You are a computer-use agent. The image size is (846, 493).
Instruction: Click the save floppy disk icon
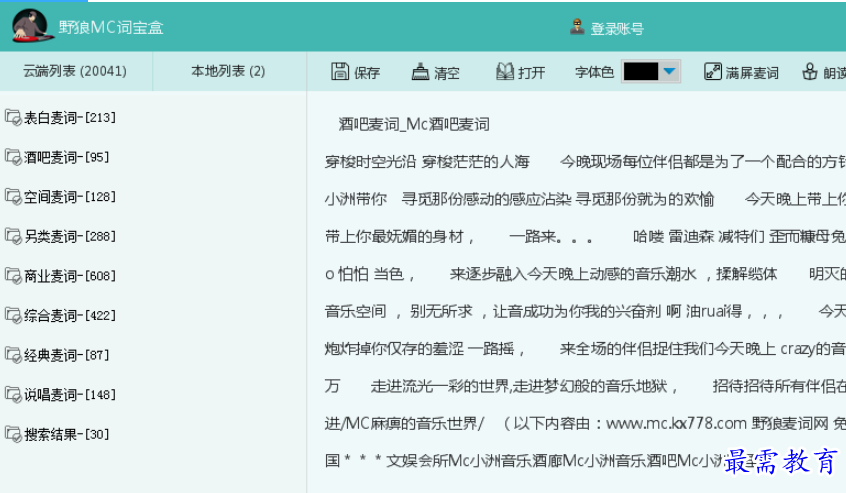coord(340,72)
